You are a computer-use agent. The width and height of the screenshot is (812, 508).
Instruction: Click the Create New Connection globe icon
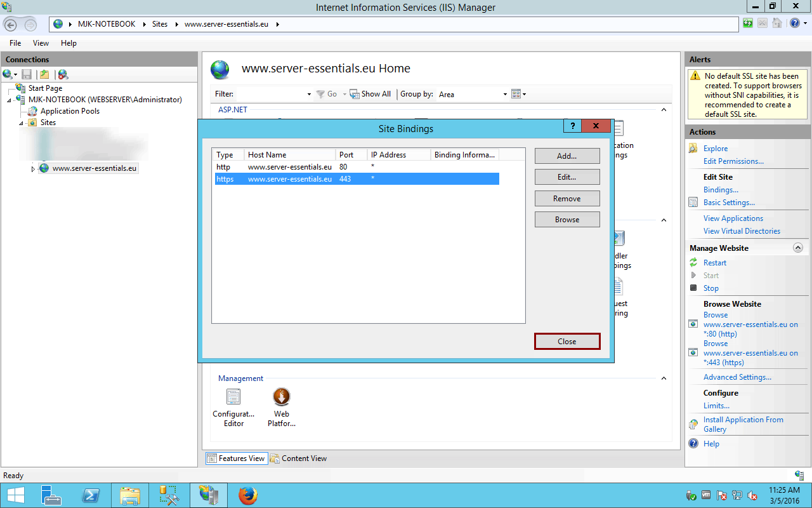pos(8,74)
